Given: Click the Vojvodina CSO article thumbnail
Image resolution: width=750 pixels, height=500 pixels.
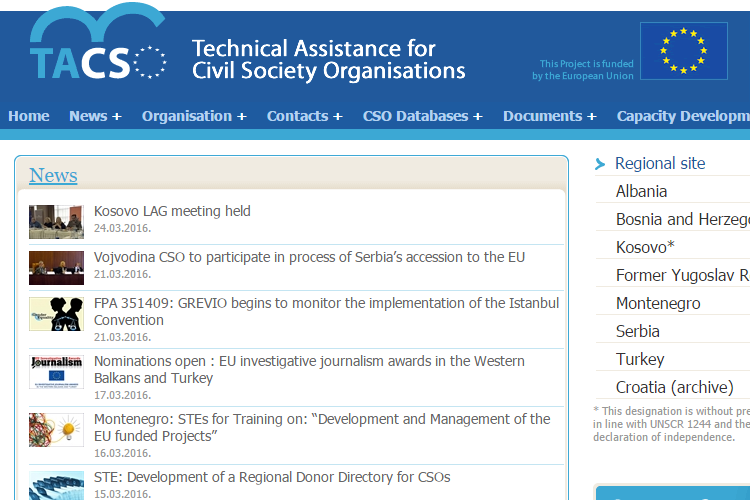Looking at the screenshot, I should (56, 268).
